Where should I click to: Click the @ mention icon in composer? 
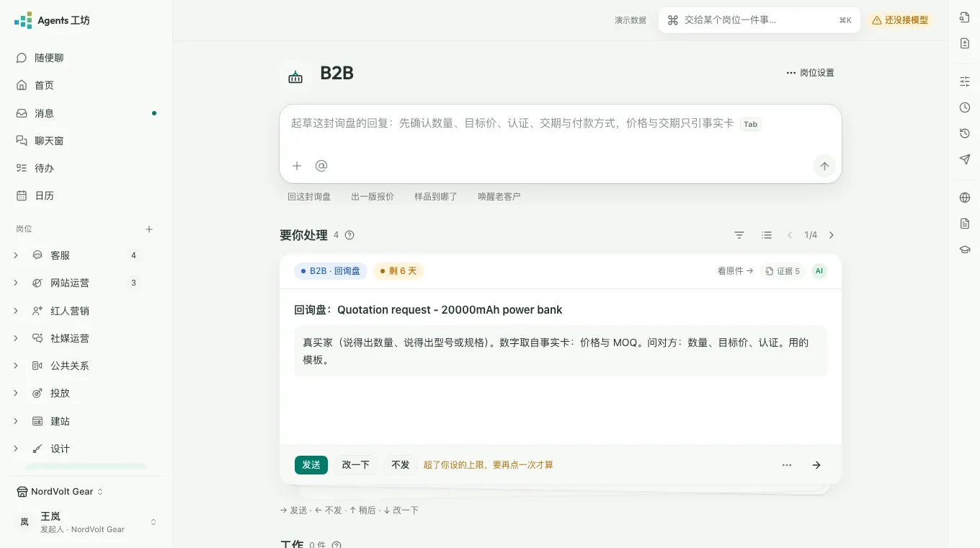tap(321, 166)
